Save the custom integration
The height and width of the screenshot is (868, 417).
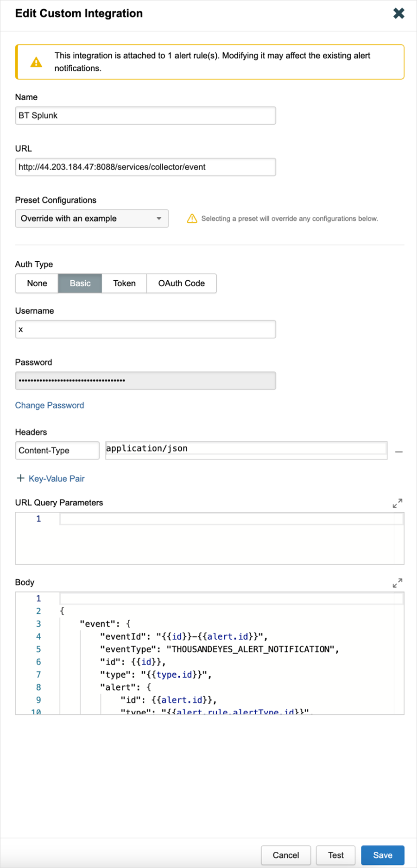[x=382, y=855]
